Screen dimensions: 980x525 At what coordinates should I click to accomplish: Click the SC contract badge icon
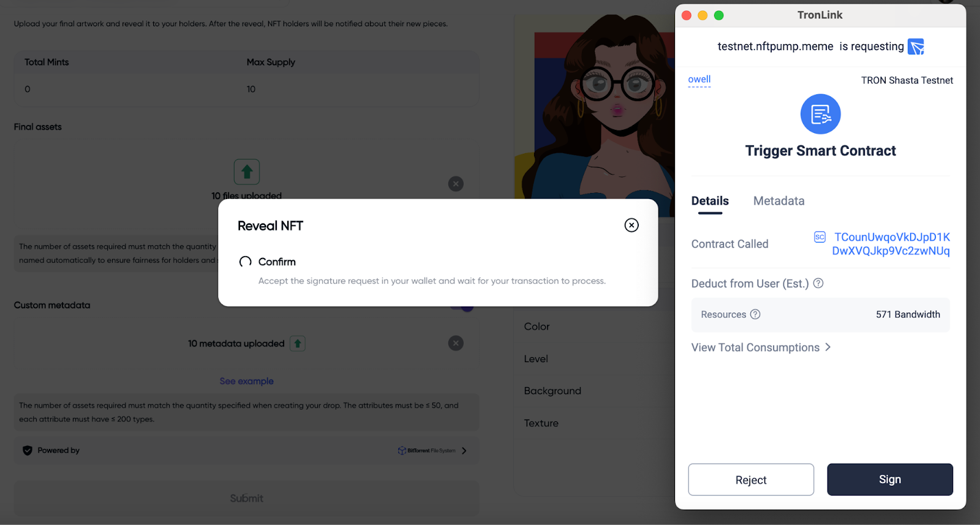[x=820, y=237]
